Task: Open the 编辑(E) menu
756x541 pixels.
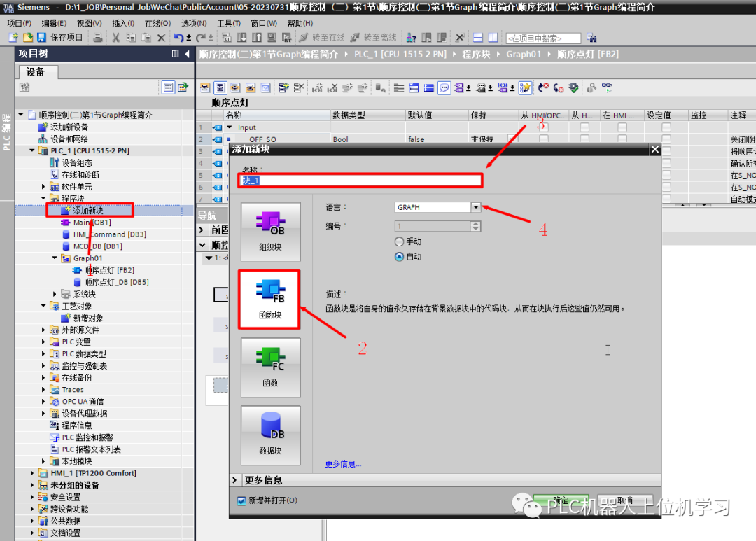Action: 53,23
